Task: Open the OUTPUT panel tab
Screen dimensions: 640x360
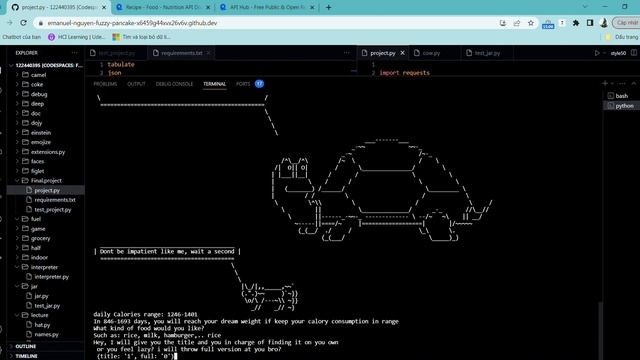Action: pyautogui.click(x=136, y=84)
